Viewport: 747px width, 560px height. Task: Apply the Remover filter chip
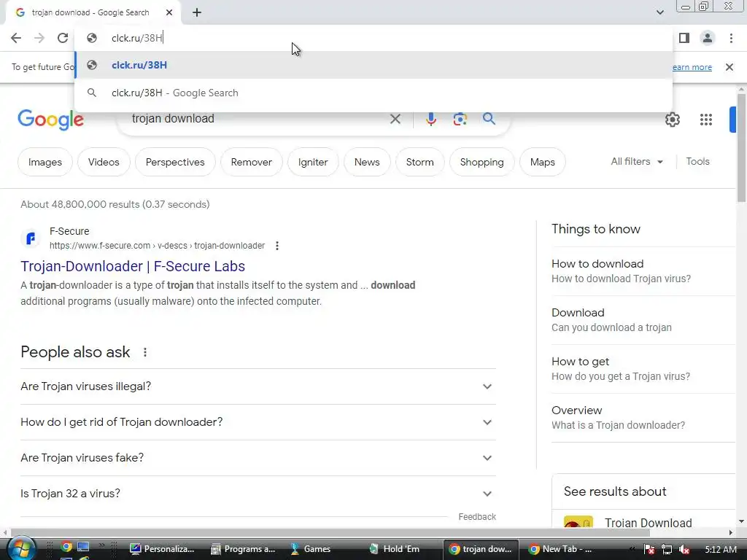pyautogui.click(x=251, y=162)
